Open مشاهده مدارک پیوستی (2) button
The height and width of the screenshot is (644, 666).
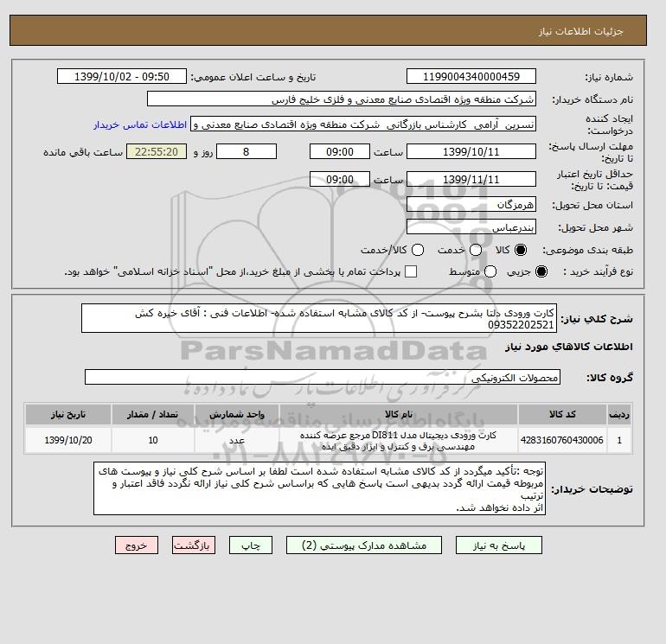point(364,545)
